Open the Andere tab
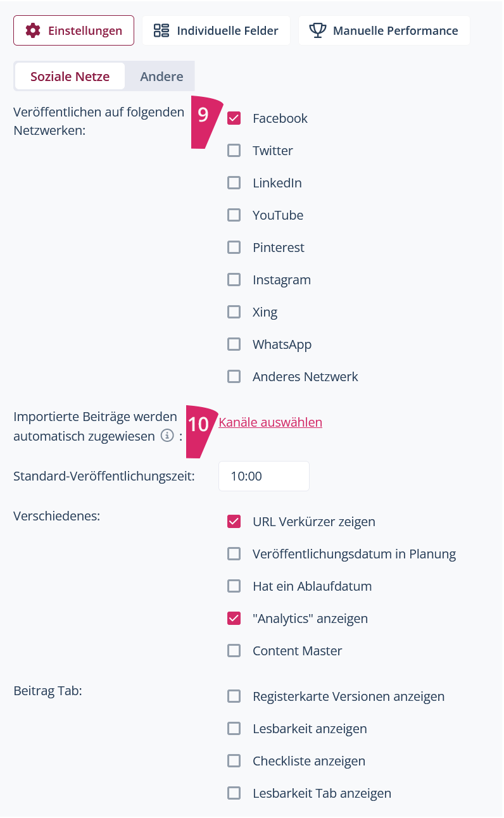The width and height of the screenshot is (504, 818). [x=161, y=77]
